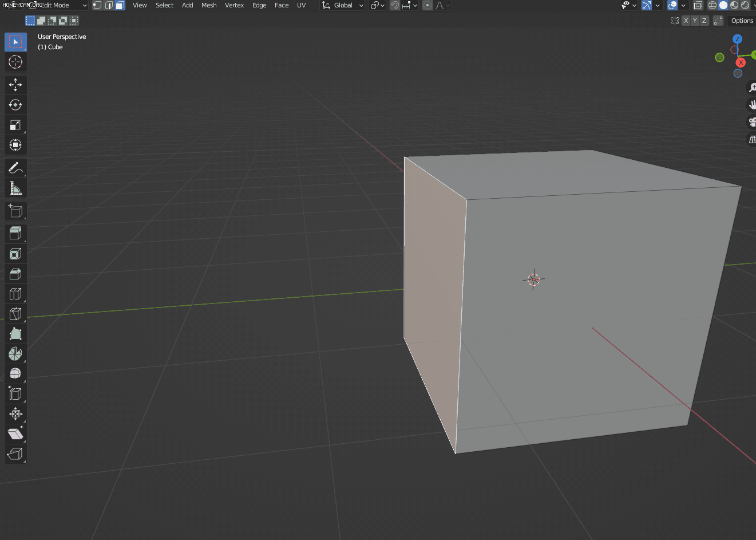756x540 pixels.
Task: Open Global transform orientation dropdown
Action: click(342, 5)
